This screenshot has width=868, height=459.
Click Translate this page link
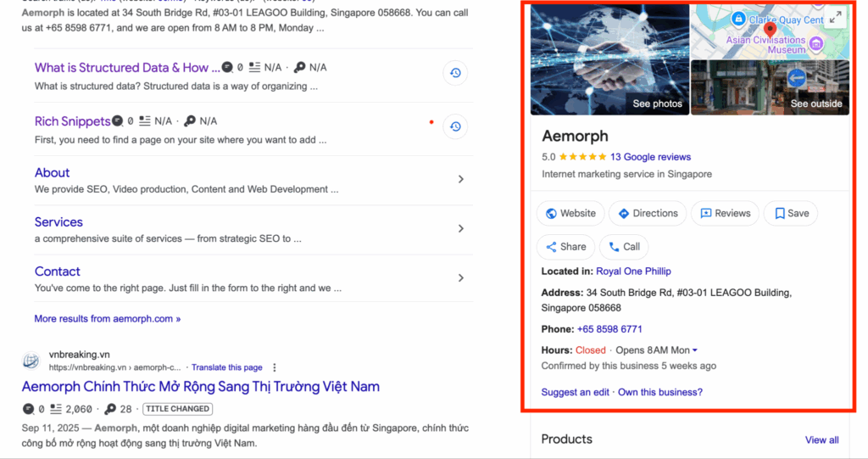coord(227,367)
